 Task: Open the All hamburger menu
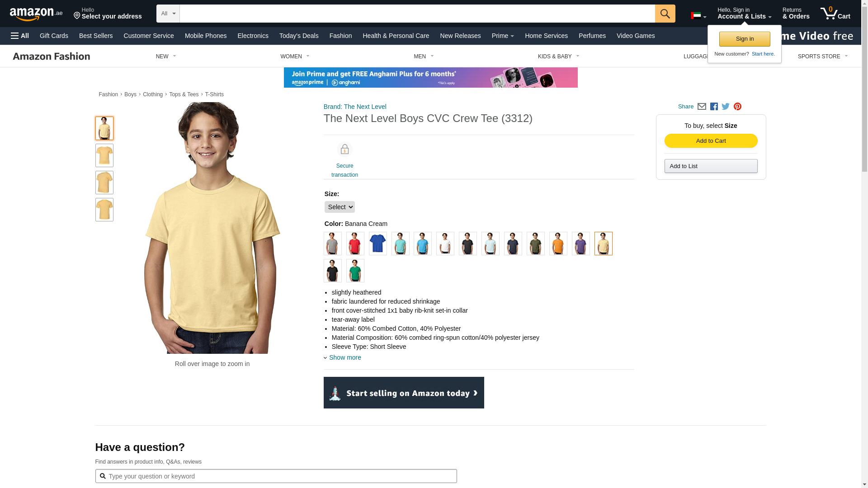(x=20, y=36)
